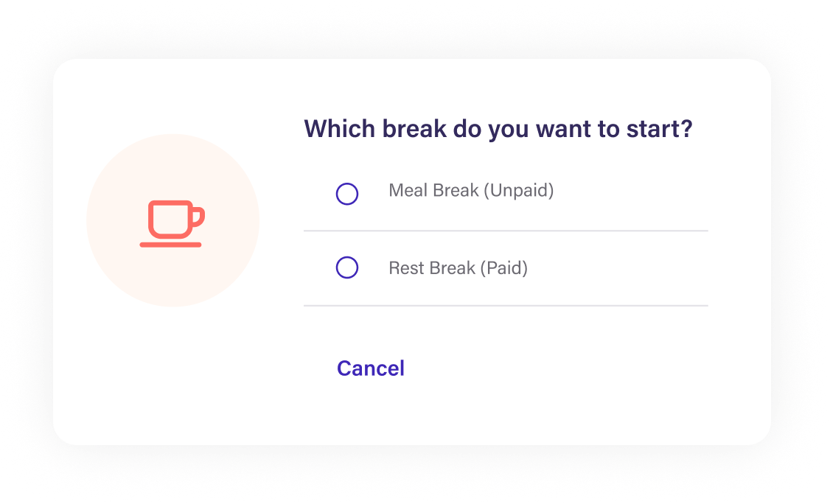The width and height of the screenshot is (830, 504).
Task: Click the word "Unpaid" in the meal option
Action: [519, 191]
